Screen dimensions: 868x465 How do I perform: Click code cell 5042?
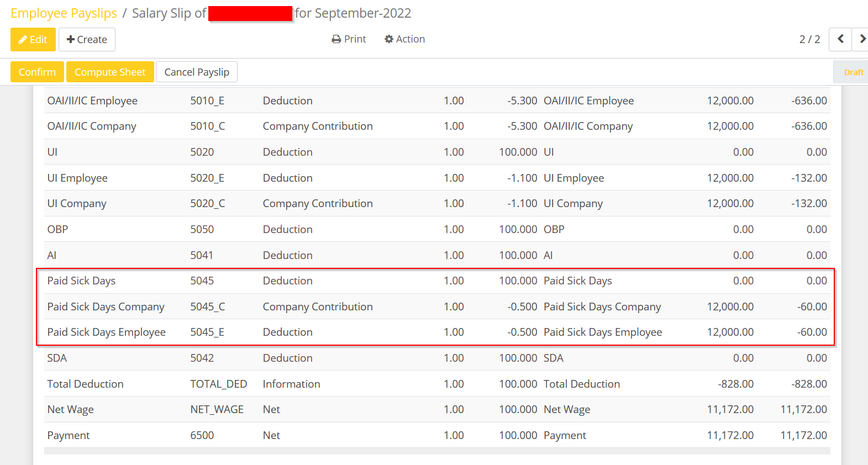(202, 358)
